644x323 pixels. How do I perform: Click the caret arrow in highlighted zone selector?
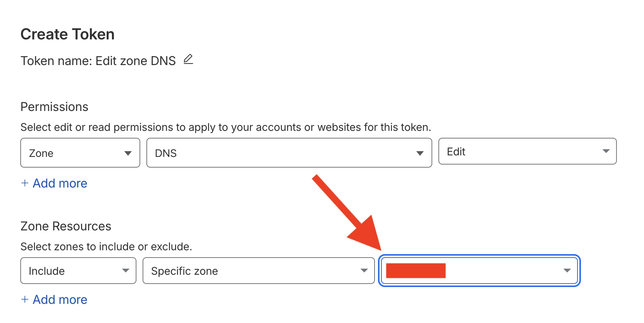pos(567,271)
